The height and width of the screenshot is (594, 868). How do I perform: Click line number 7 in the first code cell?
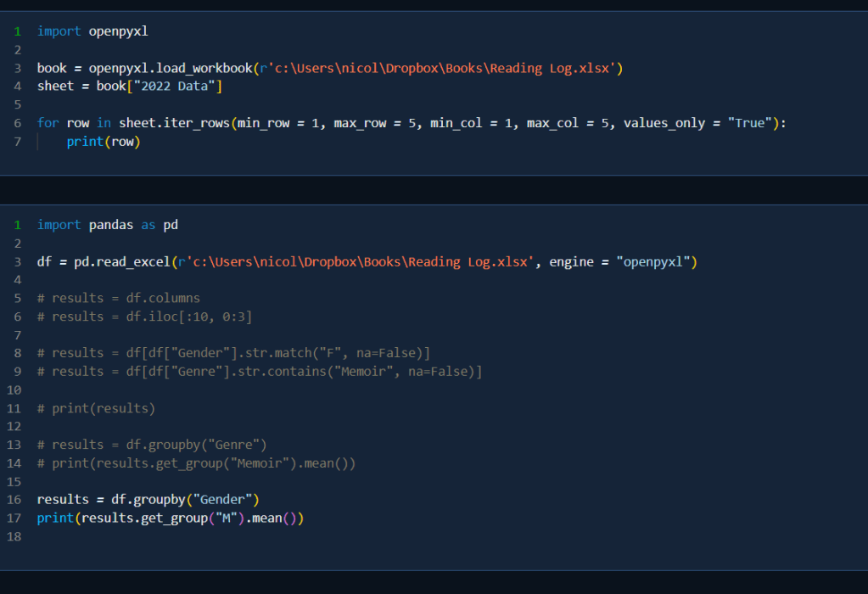[x=16, y=142]
